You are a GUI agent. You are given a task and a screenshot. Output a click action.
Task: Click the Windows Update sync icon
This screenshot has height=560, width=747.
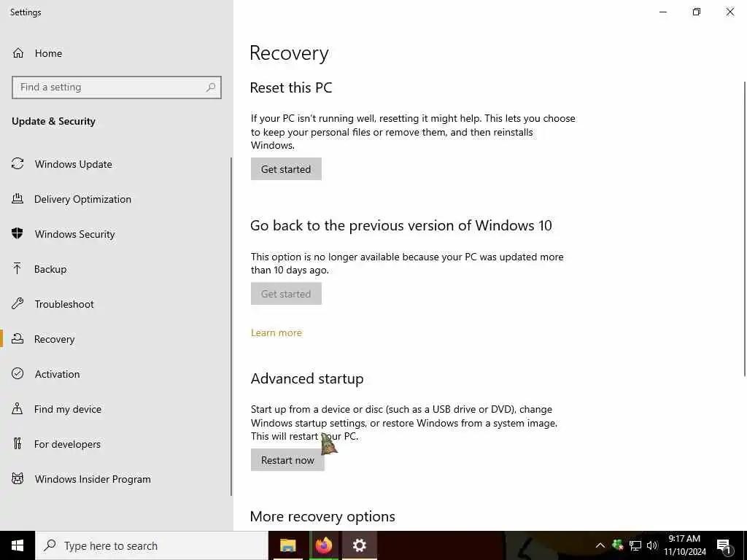(x=18, y=164)
